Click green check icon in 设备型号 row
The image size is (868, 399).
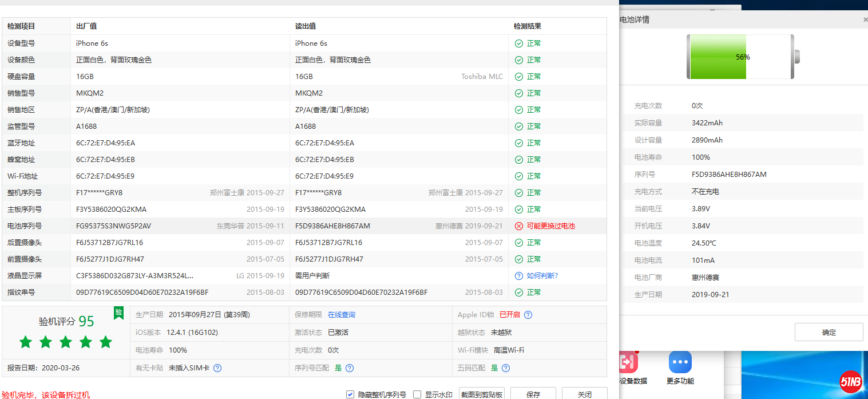coord(519,44)
